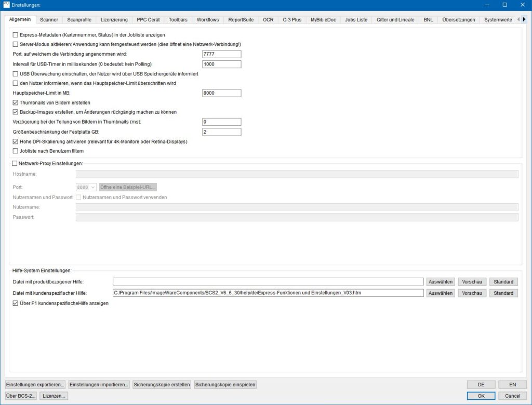
Task: Click the kundenspezifischer Hilfe file path field
Action: 268,293
